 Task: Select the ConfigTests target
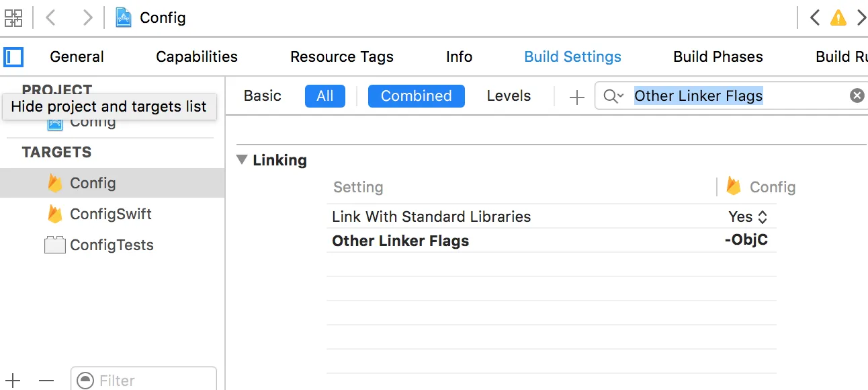[112, 245]
